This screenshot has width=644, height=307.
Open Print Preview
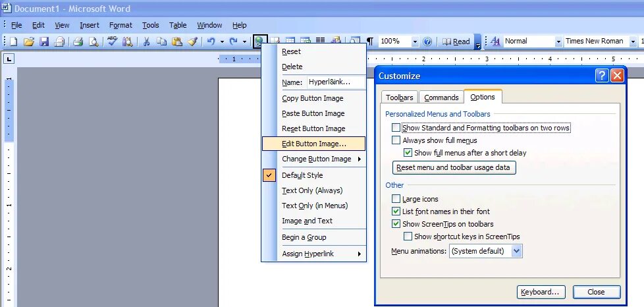click(94, 41)
